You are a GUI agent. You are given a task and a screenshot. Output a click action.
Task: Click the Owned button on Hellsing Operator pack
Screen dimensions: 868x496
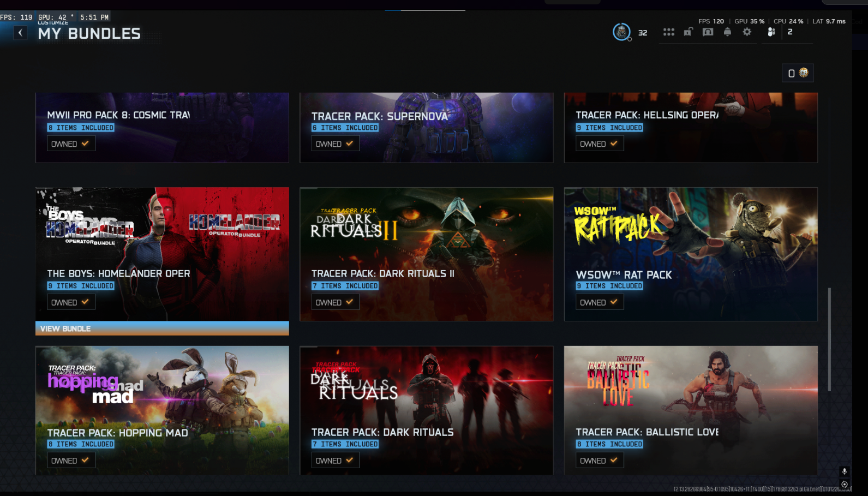[x=600, y=144]
